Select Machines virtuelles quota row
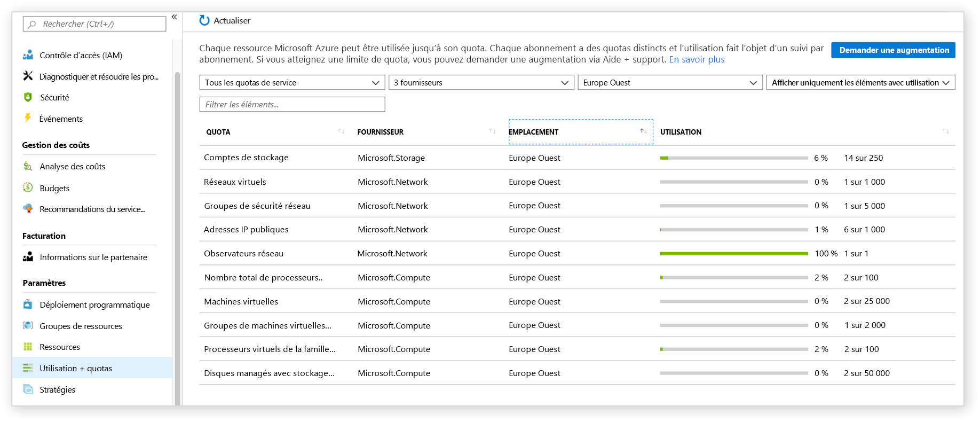The width and height of the screenshot is (980, 422). coord(577,301)
